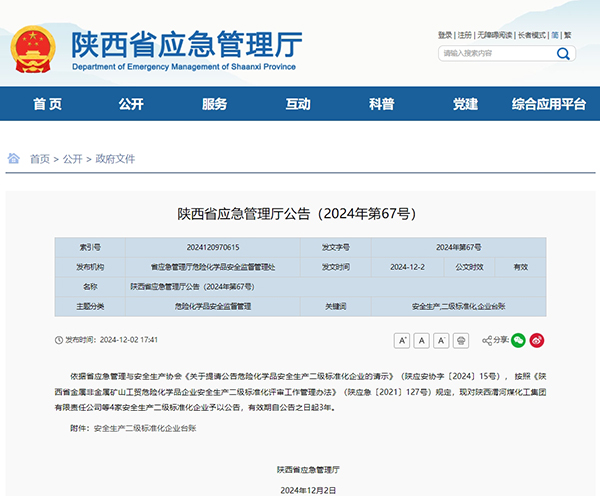This screenshot has width=600, height=496.
Task: Share the notice via Weibo icon
Action: (x=537, y=340)
